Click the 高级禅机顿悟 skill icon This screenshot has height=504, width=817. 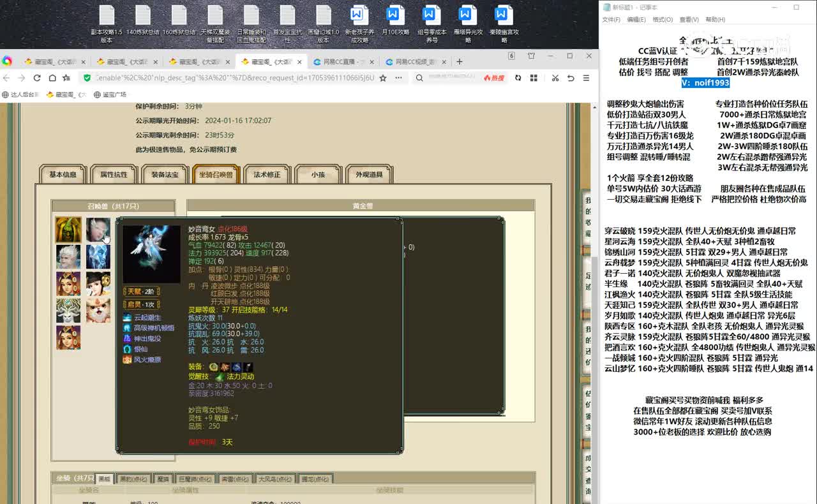(127, 328)
